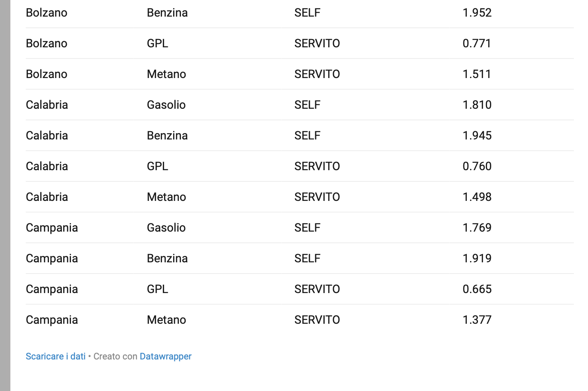Viewport: 588px width, 391px height.
Task: Click the 1.377 price value
Action: pos(477,320)
